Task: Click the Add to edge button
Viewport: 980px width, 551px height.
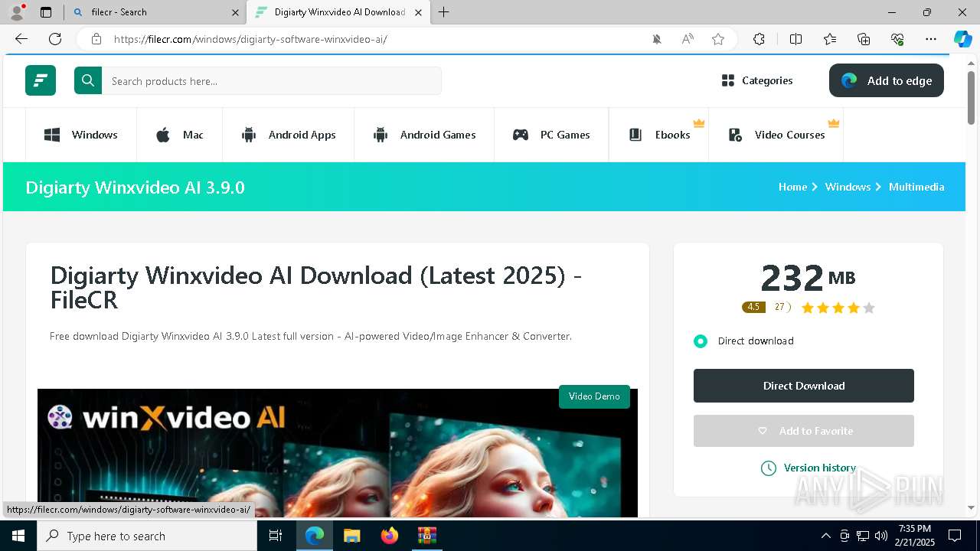Action: (887, 80)
